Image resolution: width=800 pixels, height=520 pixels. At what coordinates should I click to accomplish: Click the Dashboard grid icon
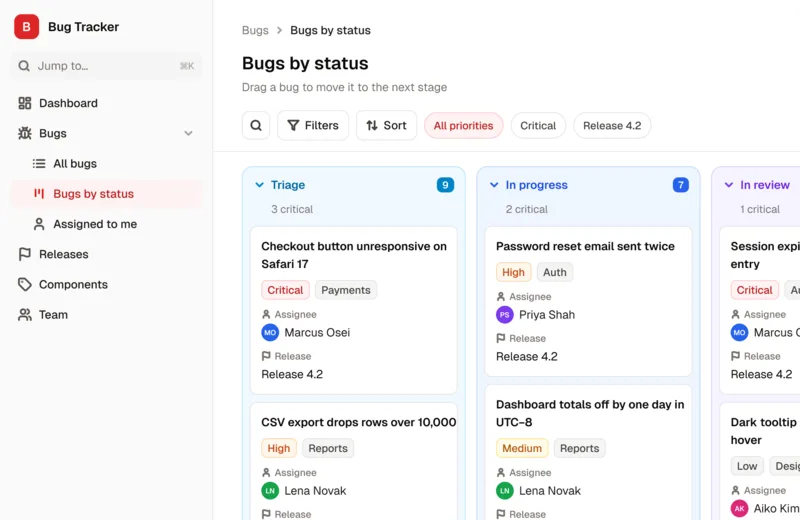(24, 103)
